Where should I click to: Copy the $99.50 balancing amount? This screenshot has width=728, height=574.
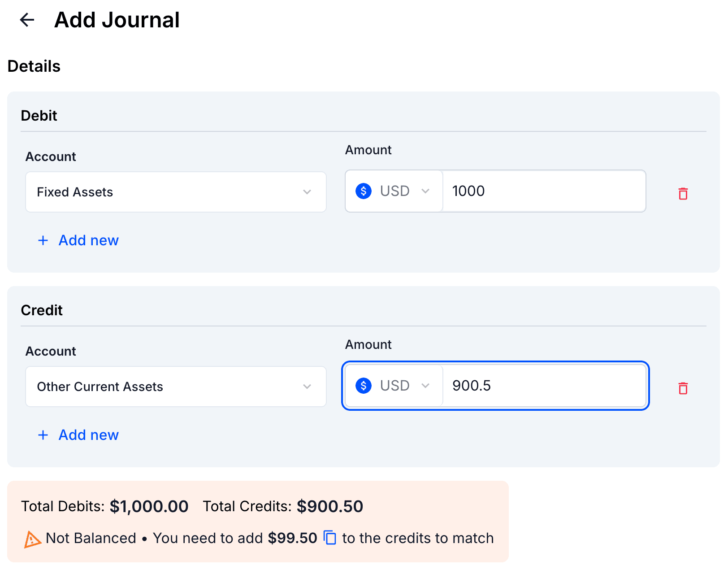330,538
